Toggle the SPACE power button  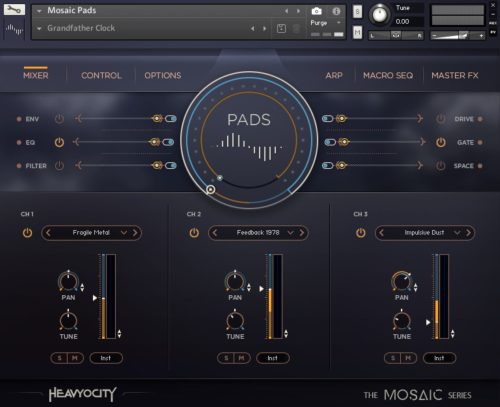click(x=441, y=166)
